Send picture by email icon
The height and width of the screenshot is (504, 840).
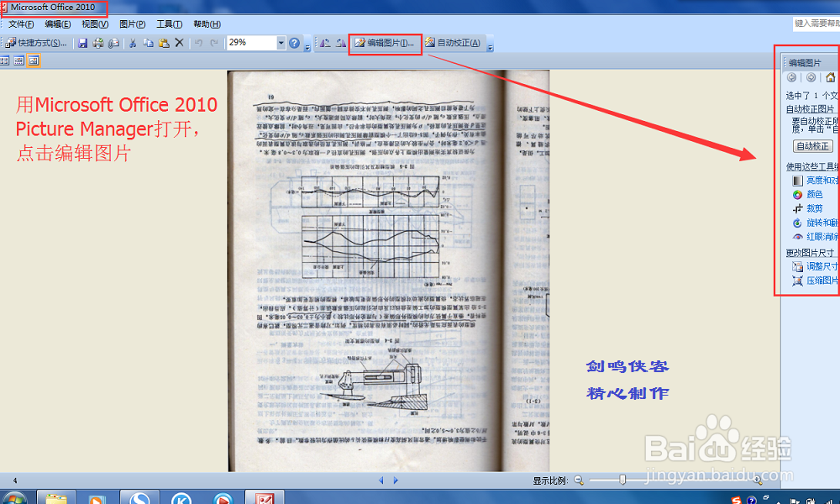(x=113, y=43)
